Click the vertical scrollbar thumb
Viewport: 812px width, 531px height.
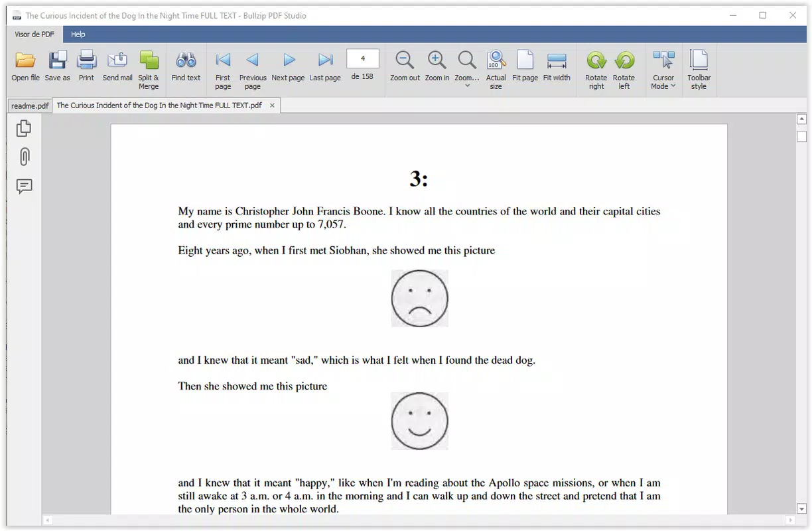pyautogui.click(x=801, y=136)
